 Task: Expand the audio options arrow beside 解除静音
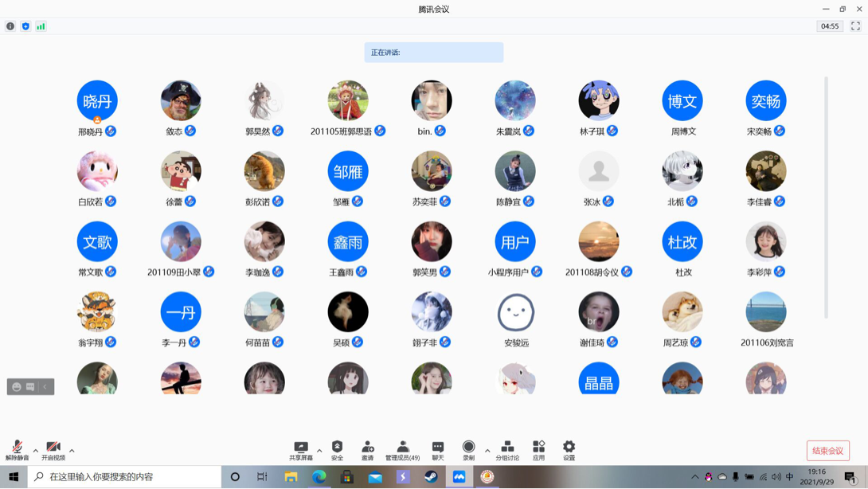point(36,451)
